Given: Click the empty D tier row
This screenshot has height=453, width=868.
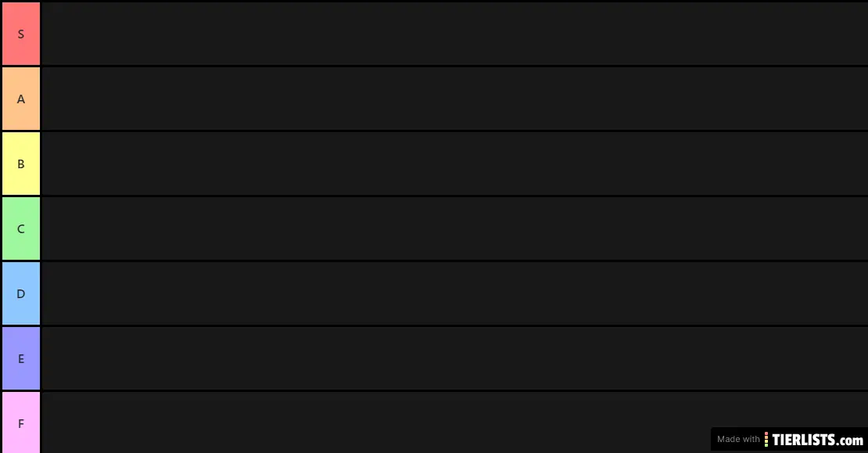Looking at the screenshot, I should point(455,293).
